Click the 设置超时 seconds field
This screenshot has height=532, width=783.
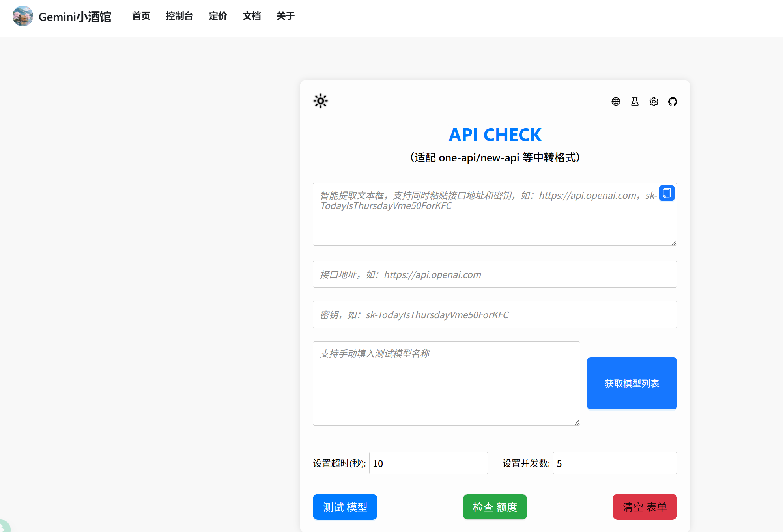point(428,463)
